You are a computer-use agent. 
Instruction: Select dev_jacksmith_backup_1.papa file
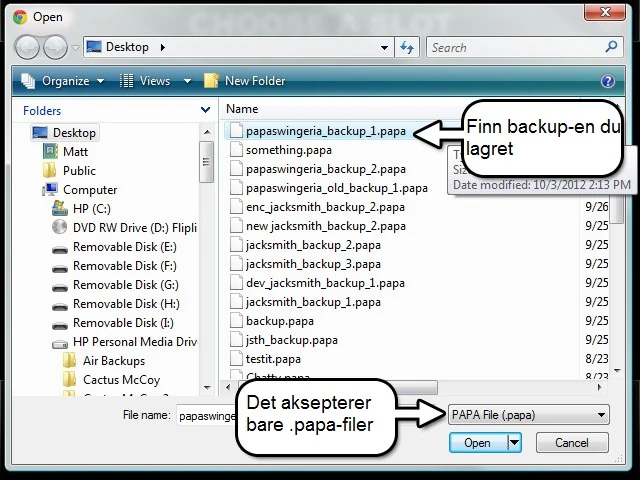[317, 283]
